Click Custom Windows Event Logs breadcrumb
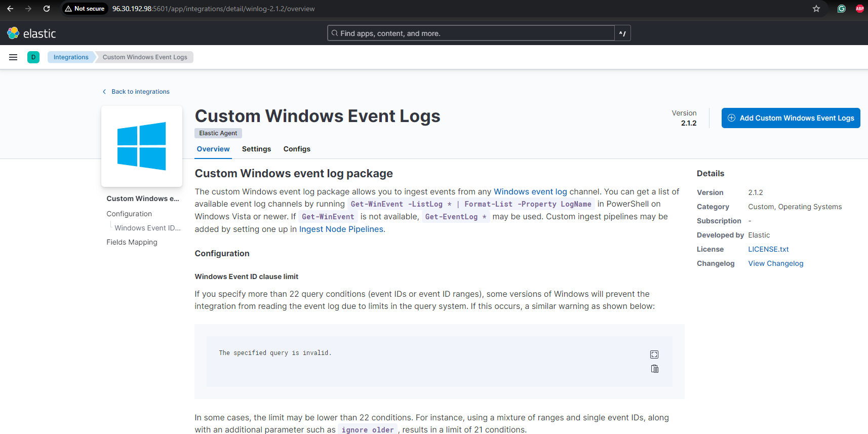Viewport: 868px width, 434px height. [x=145, y=57]
